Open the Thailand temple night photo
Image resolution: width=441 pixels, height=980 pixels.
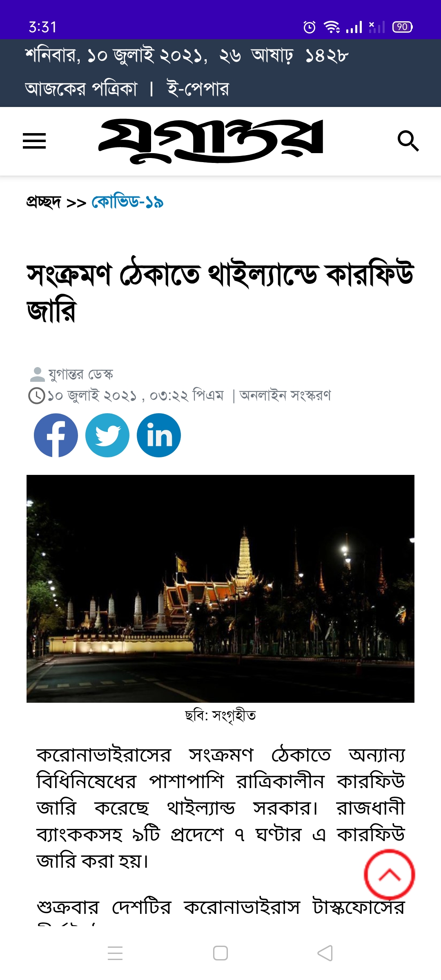pos(220,588)
